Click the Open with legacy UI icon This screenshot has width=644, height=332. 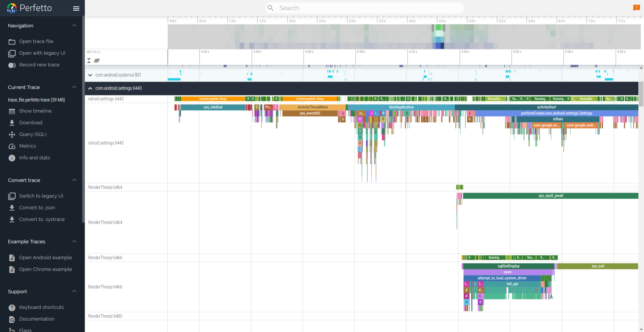[12, 53]
